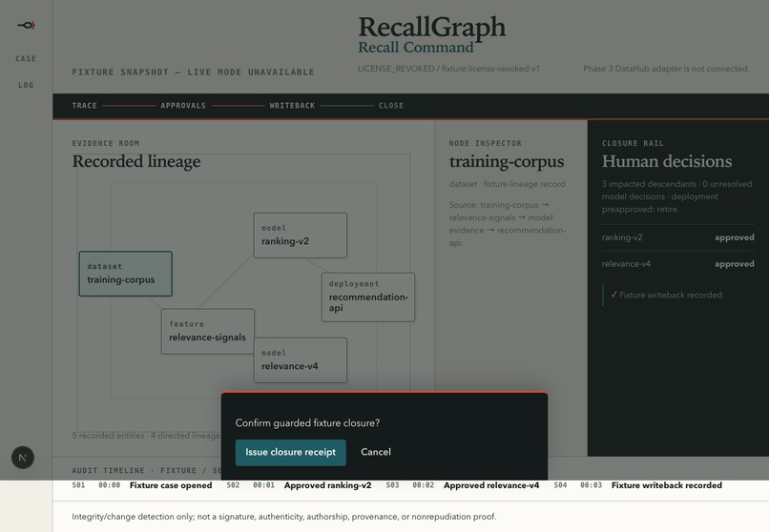This screenshot has height=532, width=769.
Task: Click the RecallGraph logo icon in sidebar
Action: 27,25
